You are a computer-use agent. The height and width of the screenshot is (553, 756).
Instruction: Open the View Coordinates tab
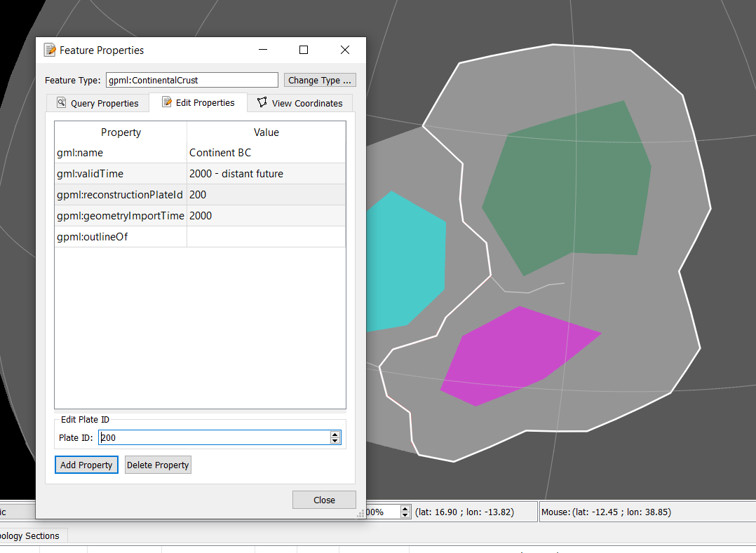tap(300, 103)
